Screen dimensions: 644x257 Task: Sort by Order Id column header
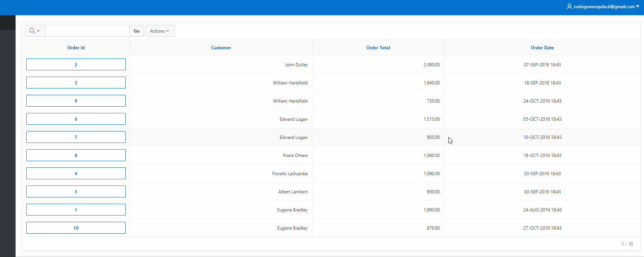point(76,48)
